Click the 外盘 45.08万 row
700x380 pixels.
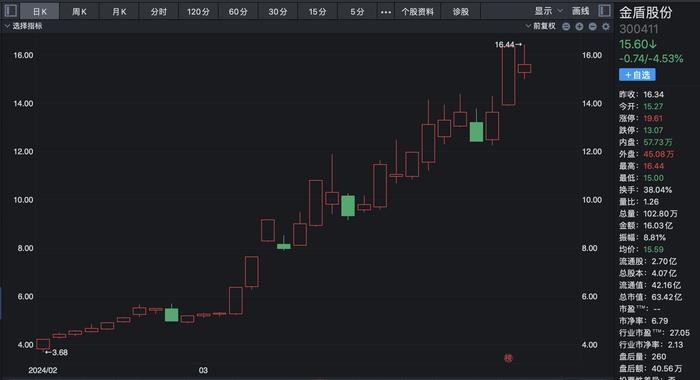pos(646,154)
